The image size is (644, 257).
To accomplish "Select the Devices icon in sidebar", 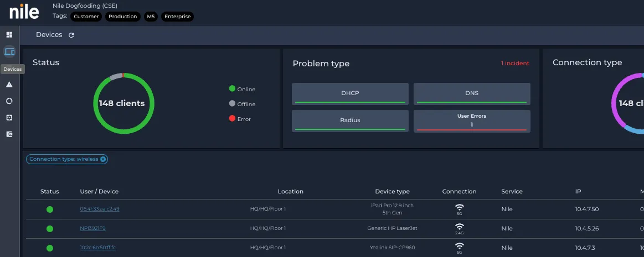I will [9, 51].
